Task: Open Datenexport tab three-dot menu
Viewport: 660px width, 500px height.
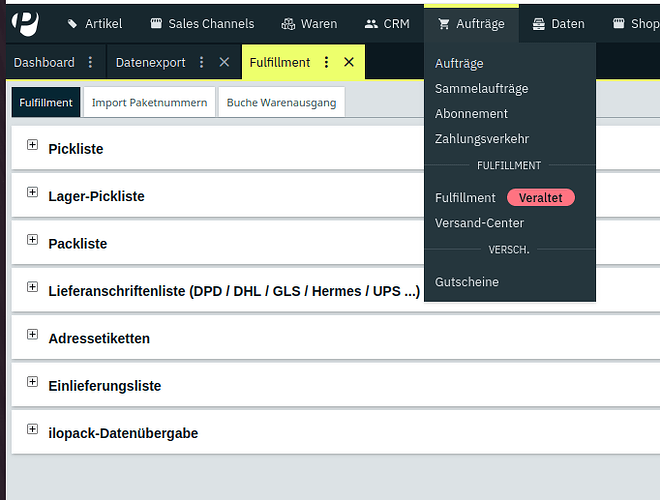Action: click(201, 62)
